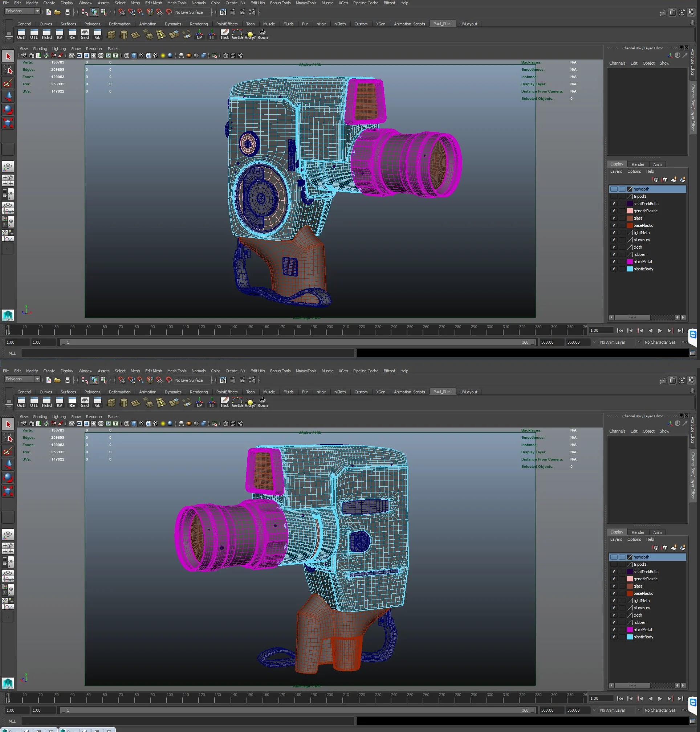This screenshot has height=732, width=700.
Task: Click the MEL command input field, upper window
Action: click(x=187, y=353)
